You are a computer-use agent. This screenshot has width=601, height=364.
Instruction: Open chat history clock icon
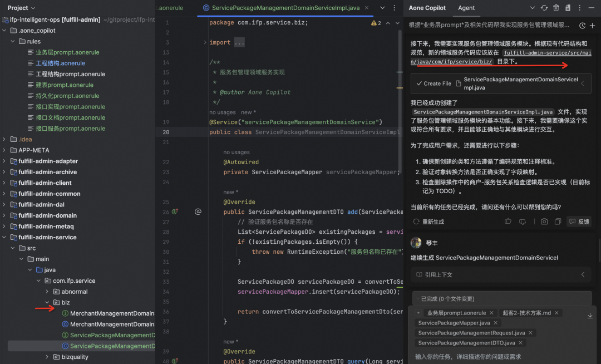[582, 26]
